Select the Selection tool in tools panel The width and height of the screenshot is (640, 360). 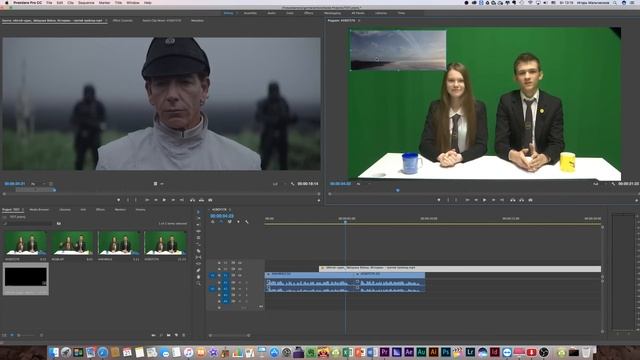[x=198, y=212]
